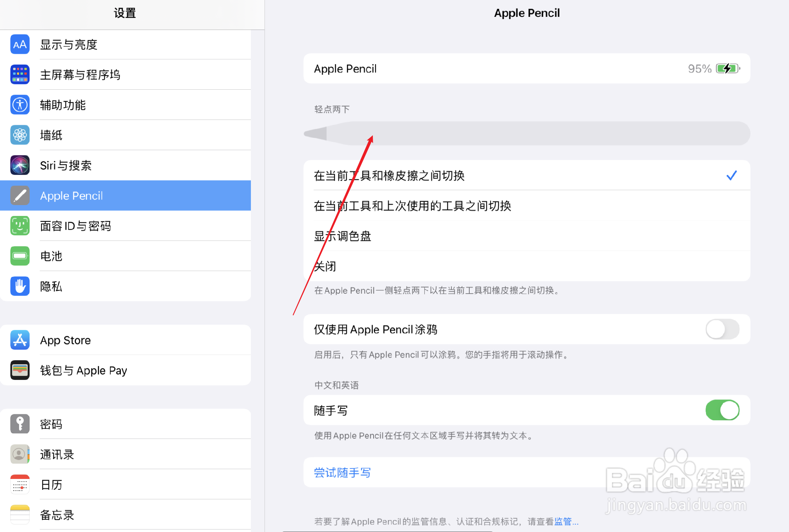Viewport: 789px width, 532px height.
Task: Open 日历 settings
Action: point(126,485)
